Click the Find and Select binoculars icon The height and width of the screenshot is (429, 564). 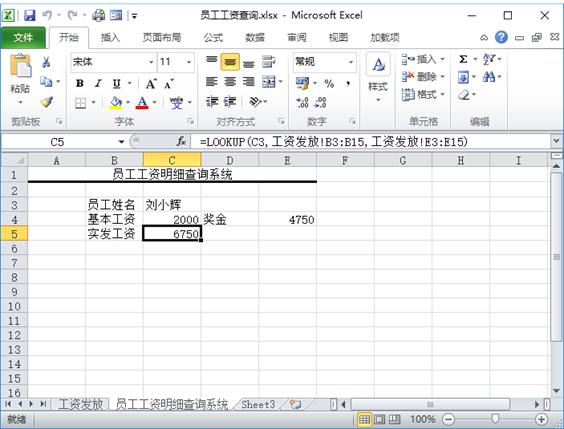(489, 76)
